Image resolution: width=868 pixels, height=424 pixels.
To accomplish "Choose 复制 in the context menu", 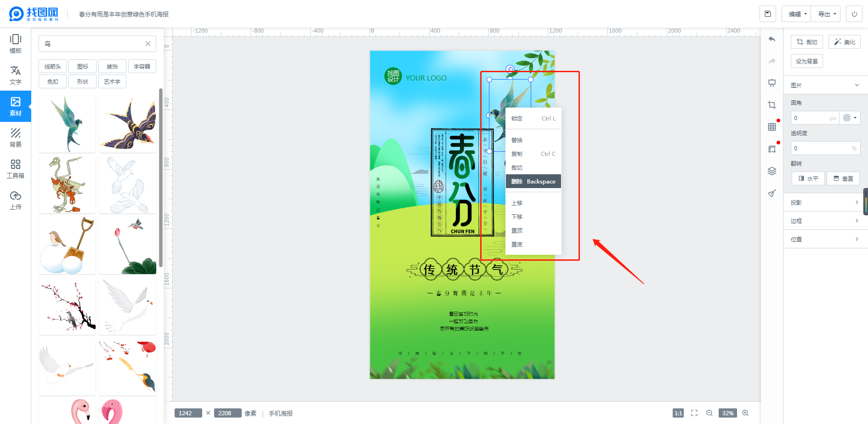I will pos(533,154).
